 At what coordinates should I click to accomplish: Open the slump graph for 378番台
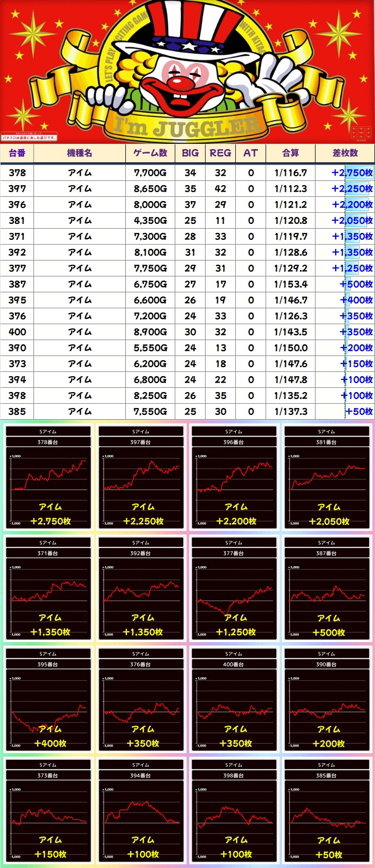(48, 478)
